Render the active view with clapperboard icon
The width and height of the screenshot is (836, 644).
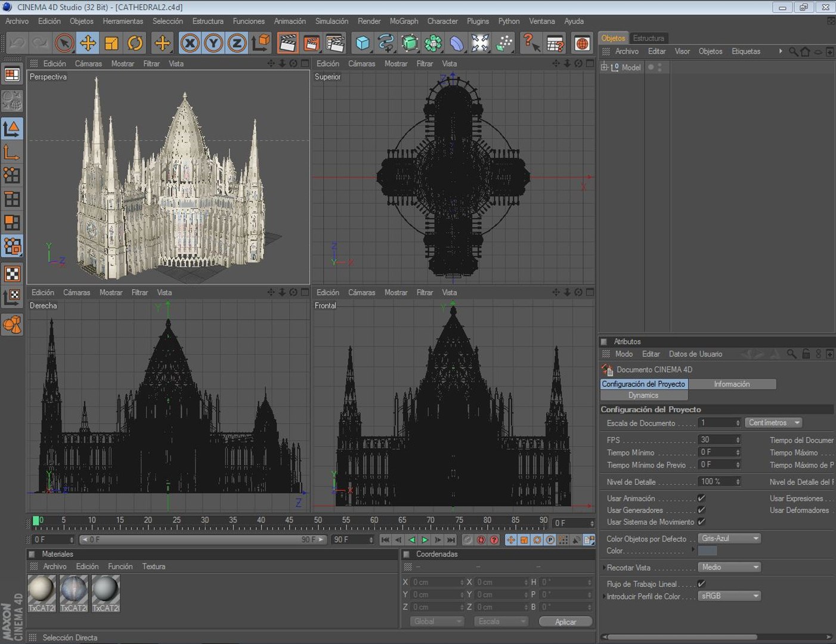pyautogui.click(x=287, y=43)
